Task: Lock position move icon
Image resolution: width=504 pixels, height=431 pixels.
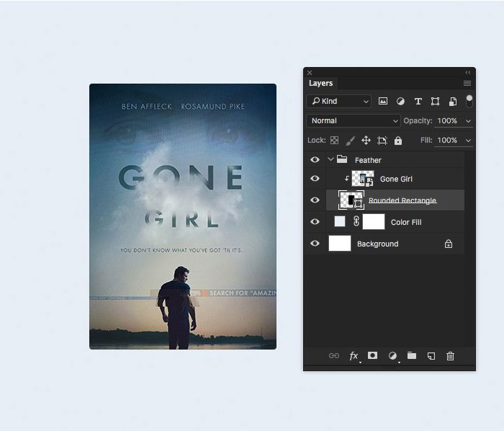Action: pyautogui.click(x=366, y=141)
